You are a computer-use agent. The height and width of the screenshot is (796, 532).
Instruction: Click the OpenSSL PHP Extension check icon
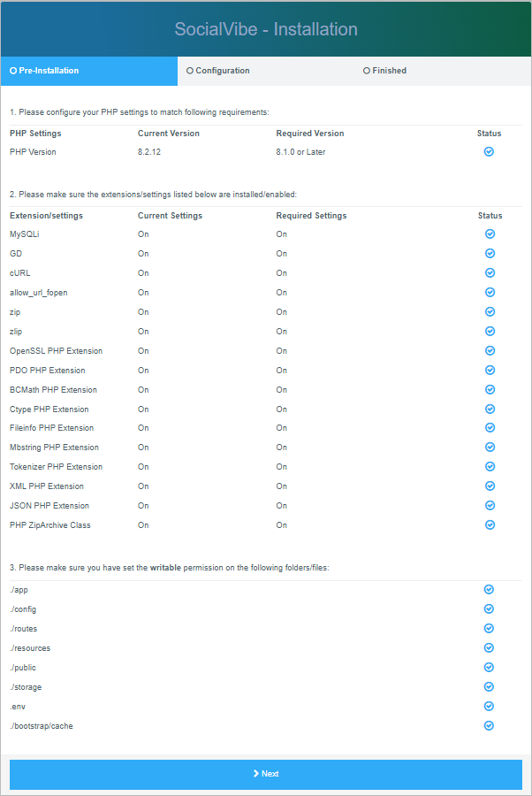[x=490, y=351]
